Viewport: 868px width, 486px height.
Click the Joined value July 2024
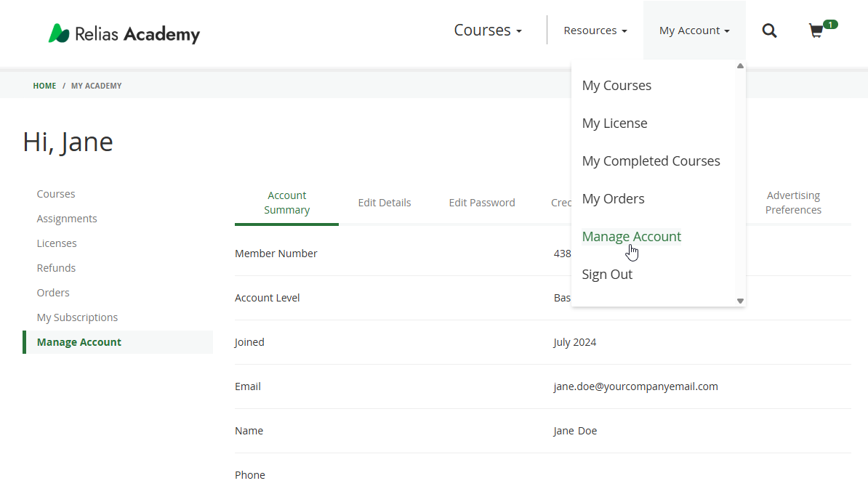tap(574, 342)
